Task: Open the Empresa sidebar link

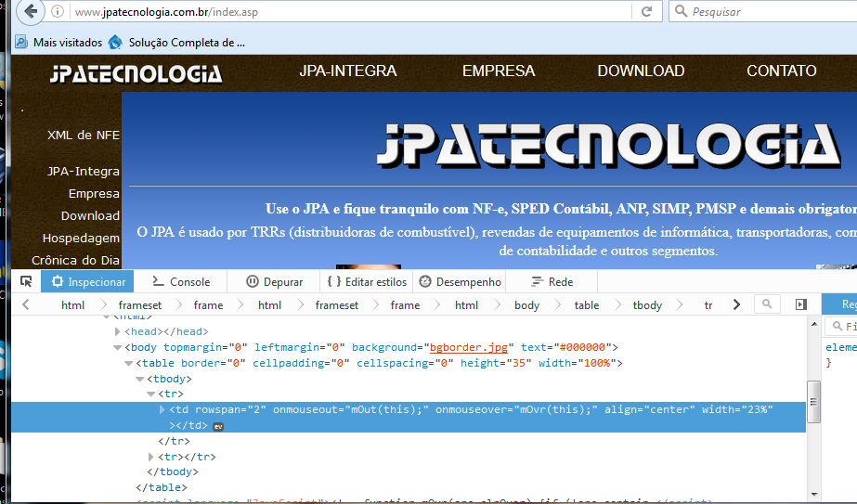Action: (x=94, y=193)
